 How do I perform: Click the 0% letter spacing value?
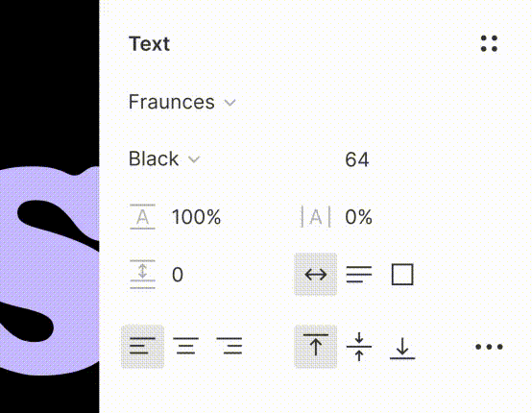pos(358,217)
